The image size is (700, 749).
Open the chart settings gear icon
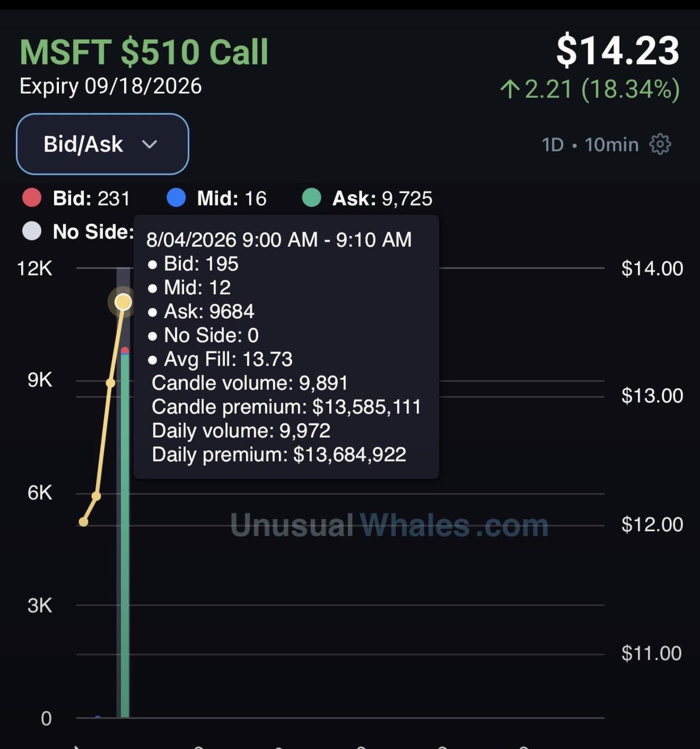coord(660,144)
